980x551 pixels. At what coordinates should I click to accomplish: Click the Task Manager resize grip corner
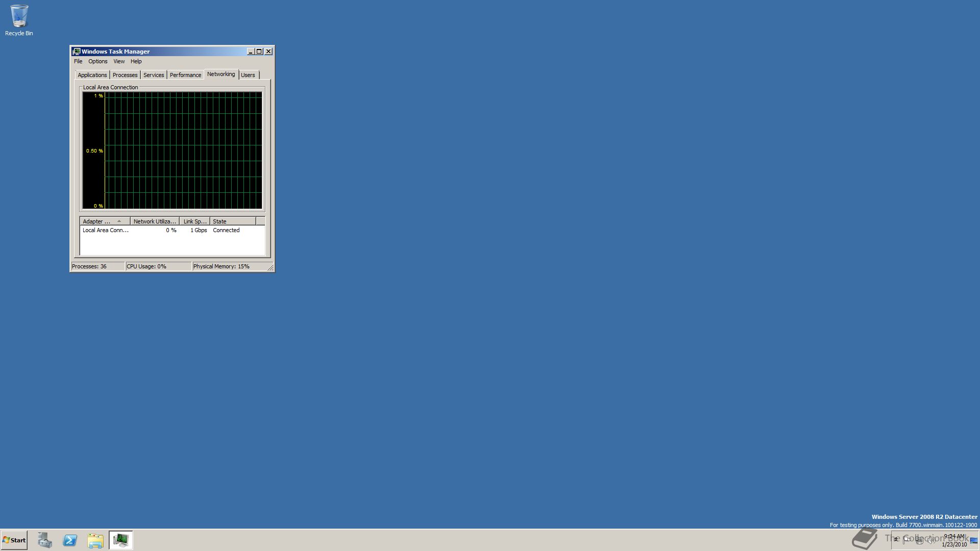271,267
